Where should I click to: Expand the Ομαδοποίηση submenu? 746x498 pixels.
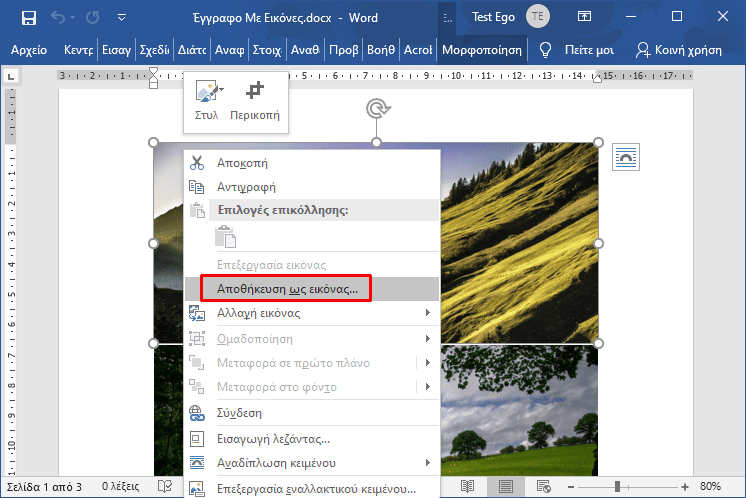312,339
